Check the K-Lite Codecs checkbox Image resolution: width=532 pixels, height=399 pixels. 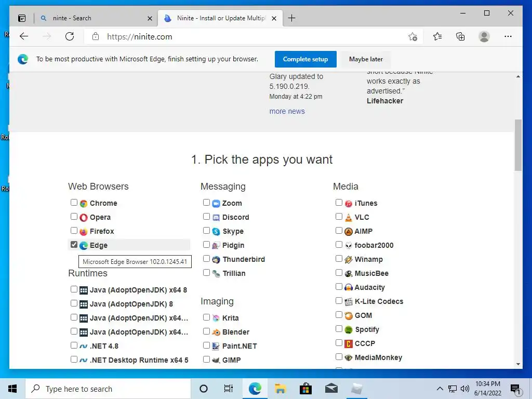(339, 301)
